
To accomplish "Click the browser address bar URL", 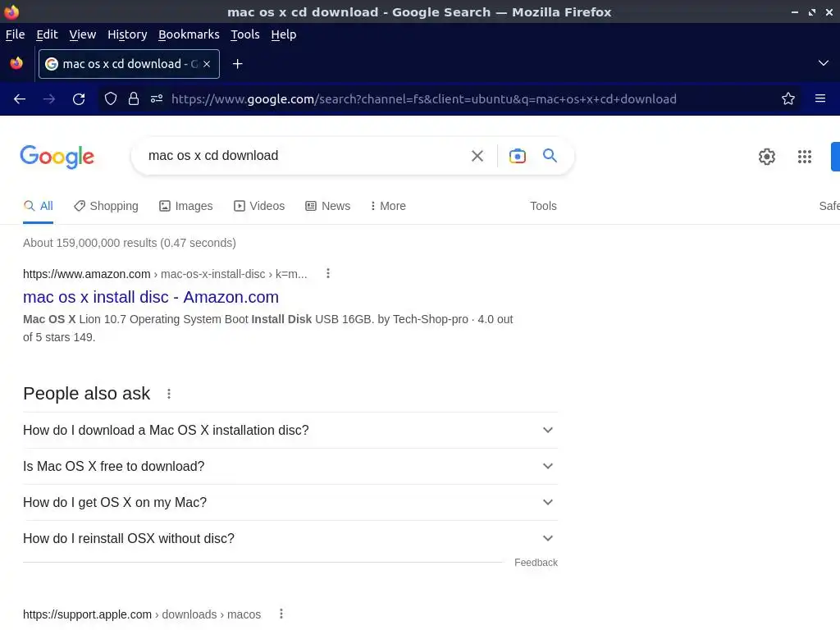I will 424,99.
